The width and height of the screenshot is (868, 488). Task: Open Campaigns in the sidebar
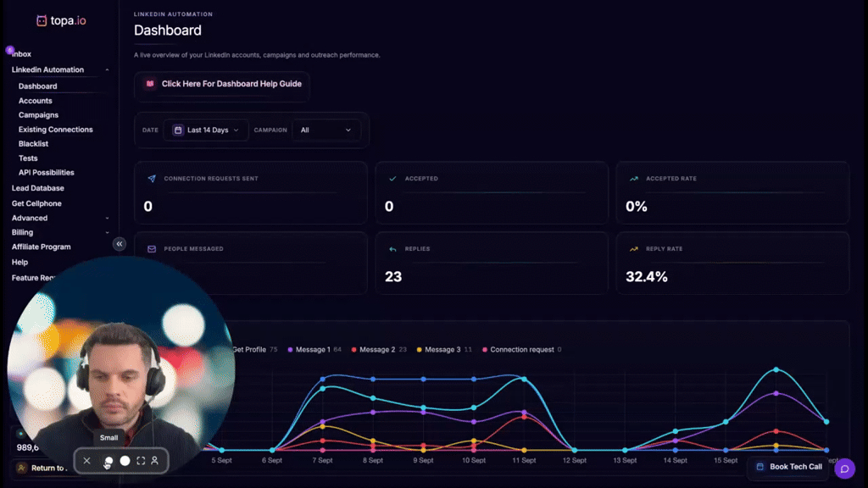pyautogui.click(x=38, y=115)
